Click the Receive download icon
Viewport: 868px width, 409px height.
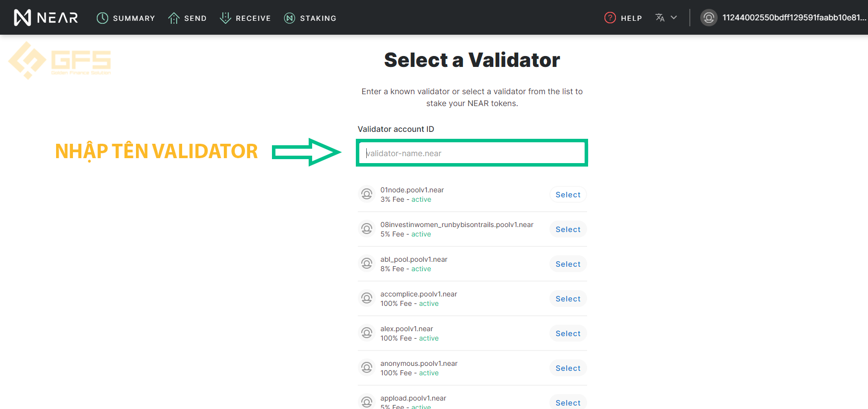pyautogui.click(x=225, y=18)
